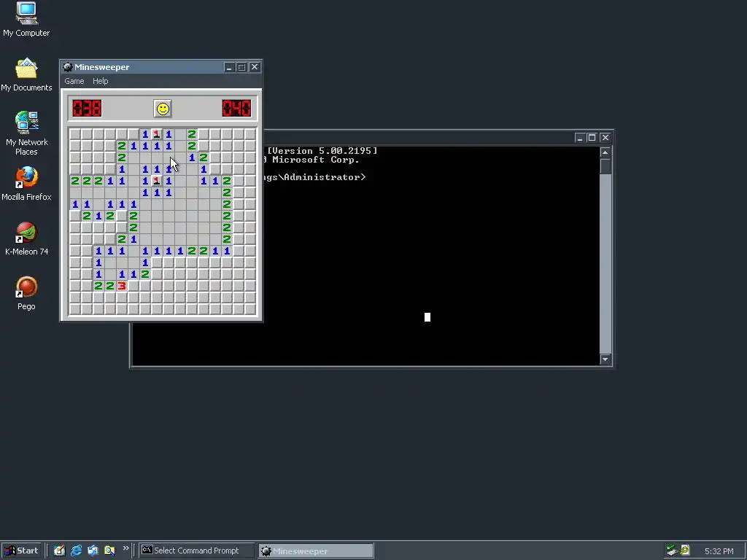Open the Help menu in Minesweeper
747x560 pixels.
pos(100,81)
